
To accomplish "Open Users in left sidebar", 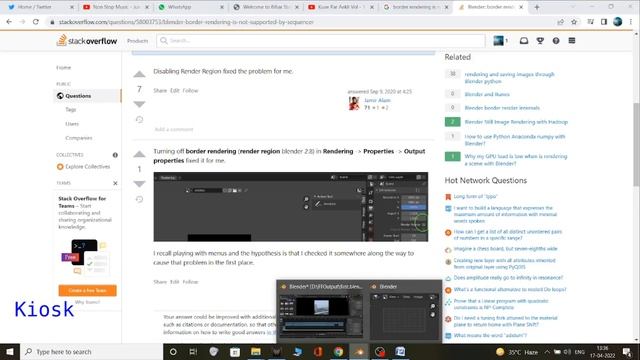I will point(72,124).
